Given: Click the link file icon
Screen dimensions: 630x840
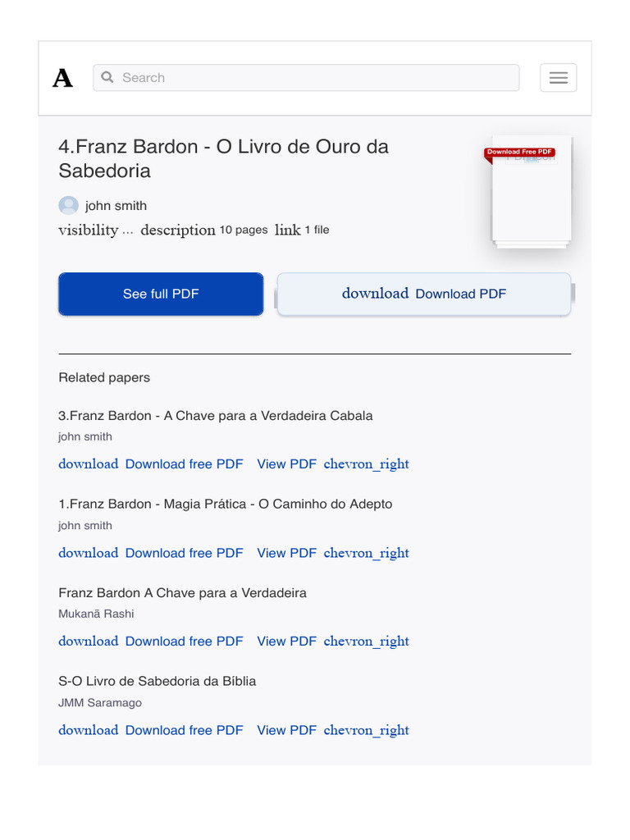Looking at the screenshot, I should (287, 231).
